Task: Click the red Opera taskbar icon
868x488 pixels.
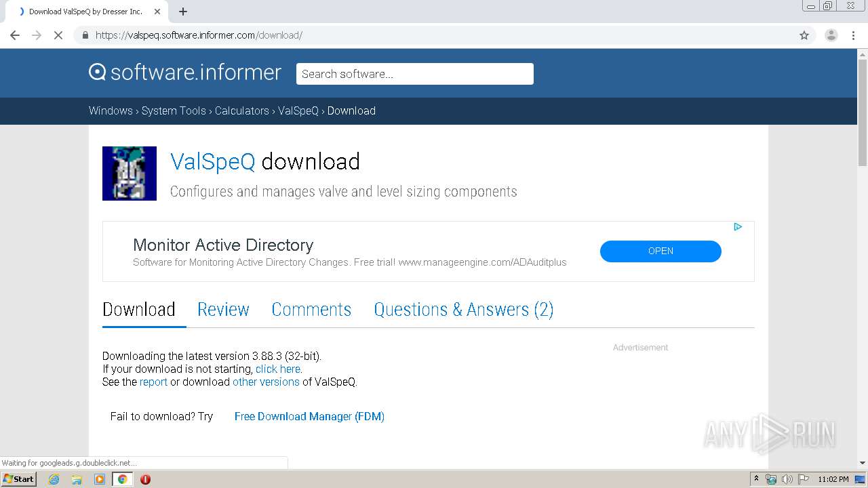Action: 145,479
